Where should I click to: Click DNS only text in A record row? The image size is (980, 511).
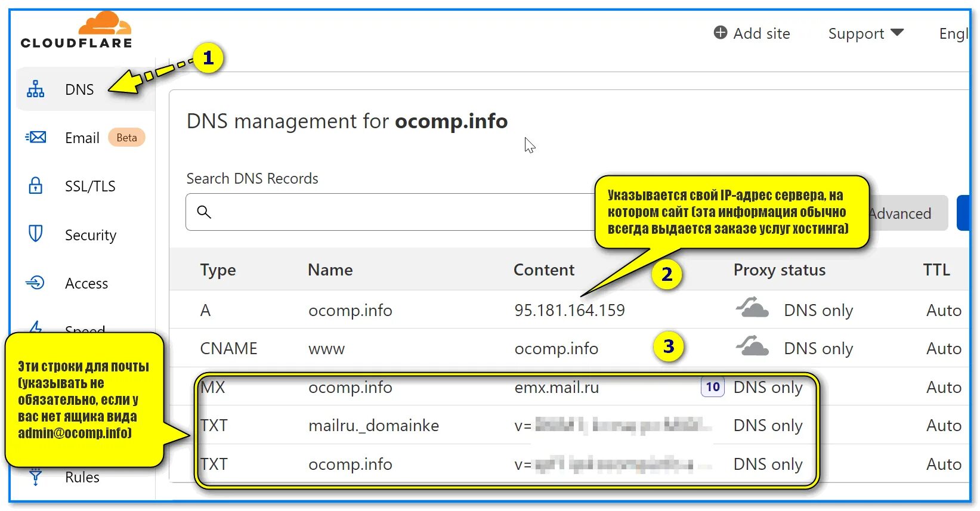[x=818, y=311]
